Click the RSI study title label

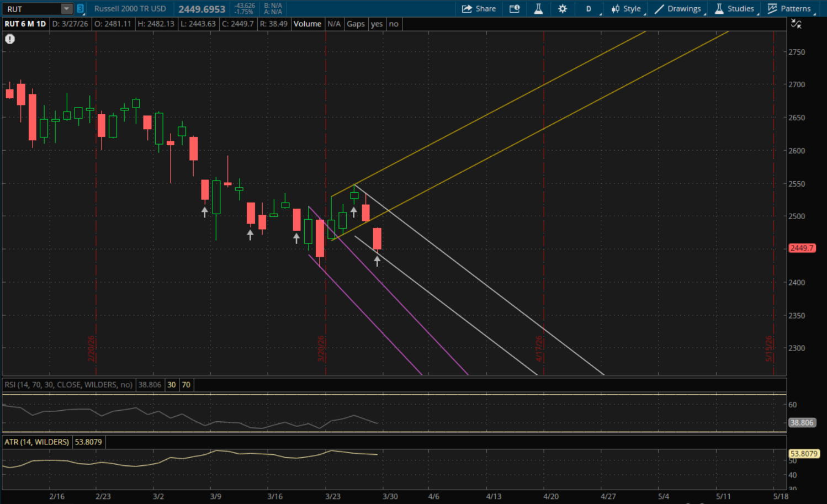[68, 385]
